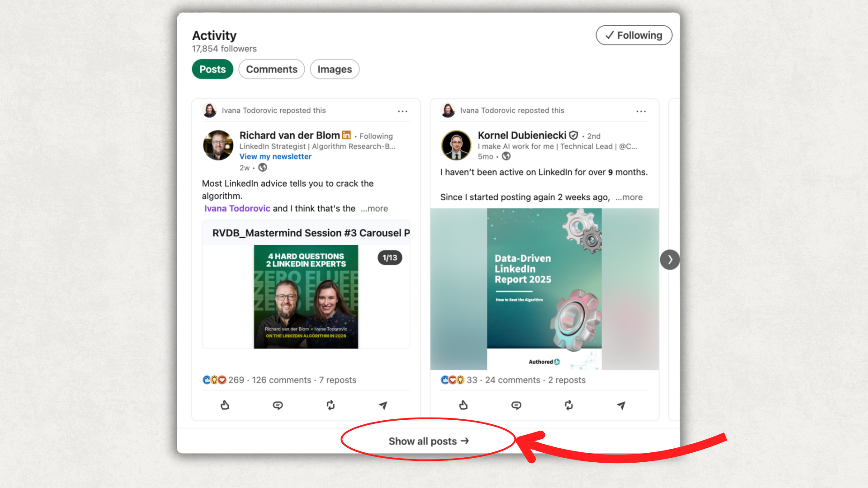Click the 17,854 followers count
This screenshot has width=868, height=488.
(x=224, y=48)
